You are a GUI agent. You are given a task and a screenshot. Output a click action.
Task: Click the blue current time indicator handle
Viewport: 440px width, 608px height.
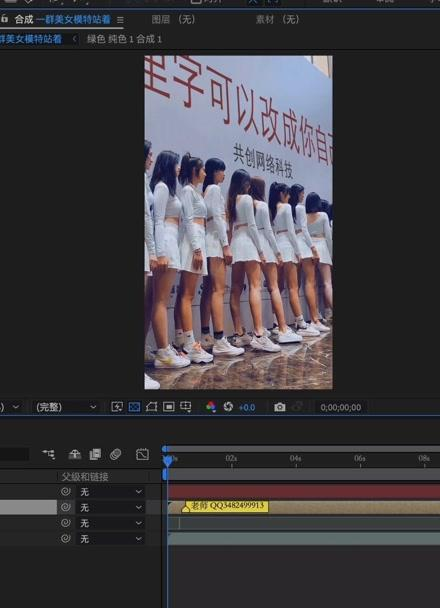168,460
